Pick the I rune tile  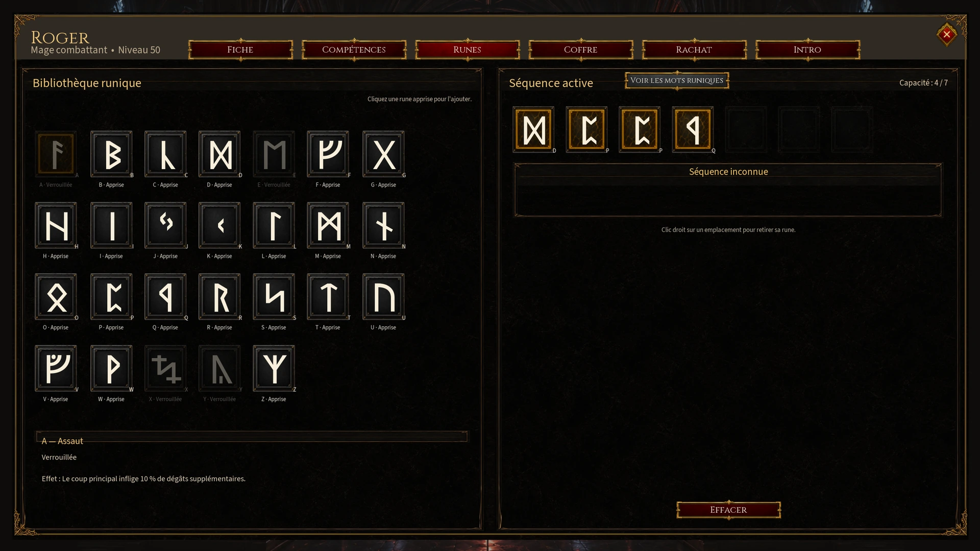[111, 225]
